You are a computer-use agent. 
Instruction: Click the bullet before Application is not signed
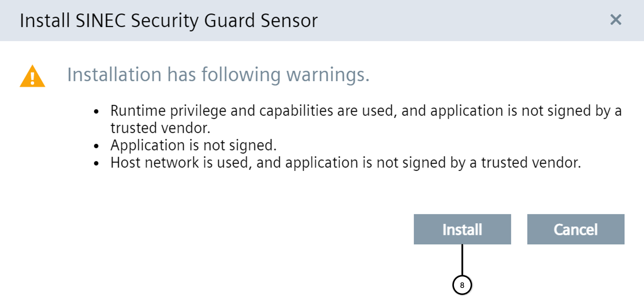click(96, 146)
